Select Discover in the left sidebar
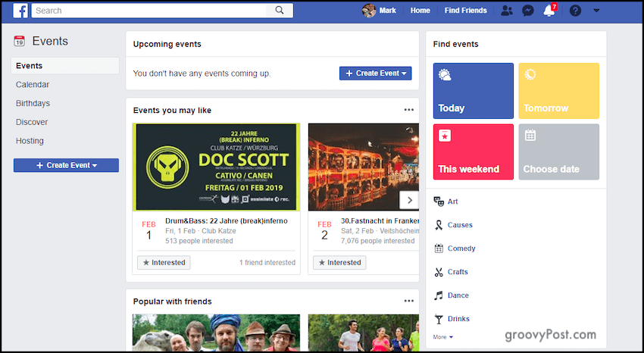Viewport: 644px width, 353px height. tap(32, 122)
